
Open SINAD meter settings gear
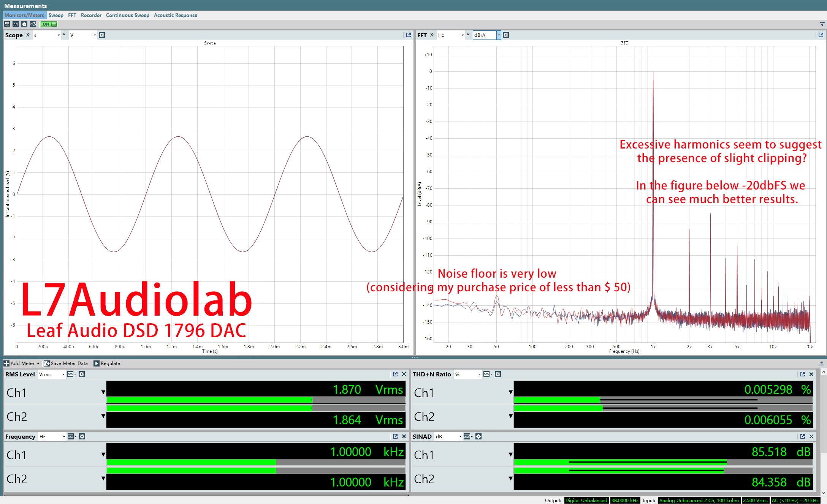click(478, 436)
